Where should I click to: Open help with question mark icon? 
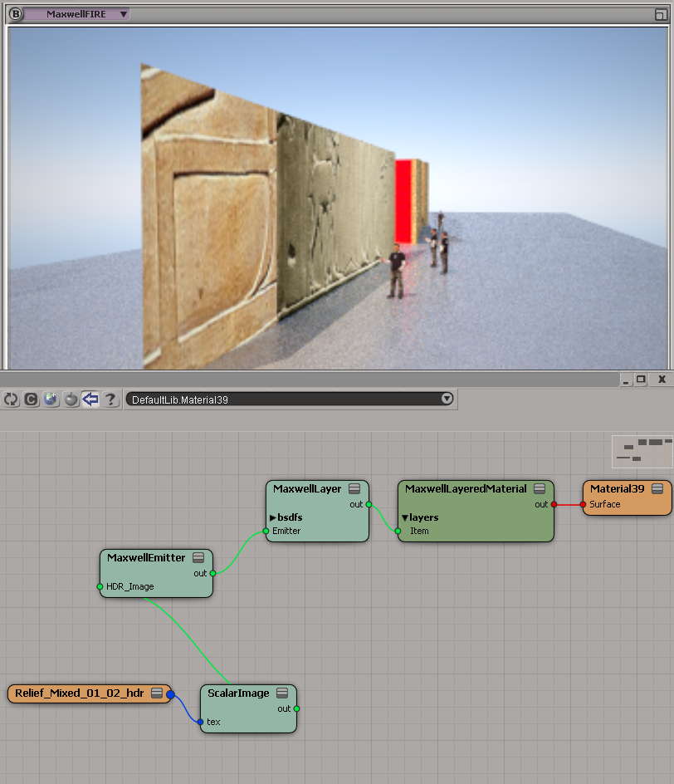[110, 399]
